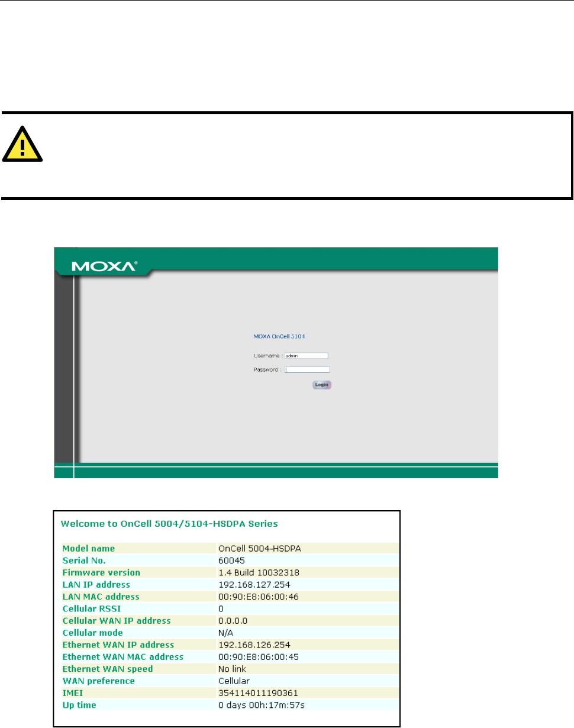This screenshot has width=574, height=728.
Task: Click the OnCell 5004-HSDPA value
Action: tap(260, 549)
